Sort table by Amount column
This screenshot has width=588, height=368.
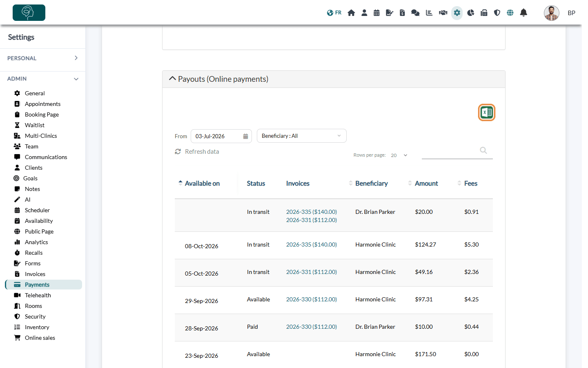click(423, 183)
